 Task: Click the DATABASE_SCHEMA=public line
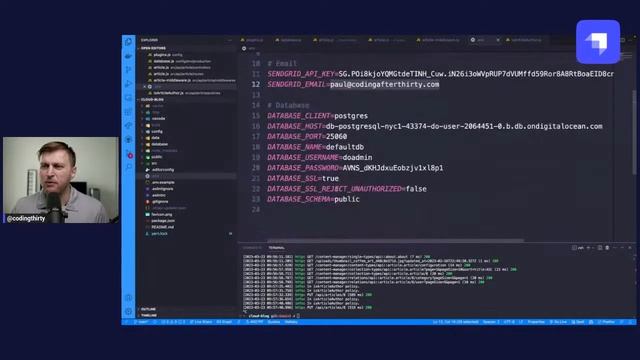pos(313,199)
